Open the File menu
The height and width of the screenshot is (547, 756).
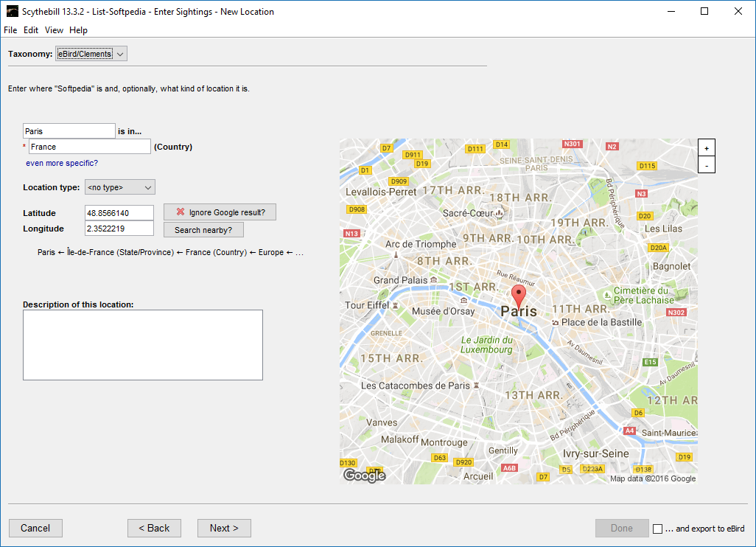click(x=10, y=30)
